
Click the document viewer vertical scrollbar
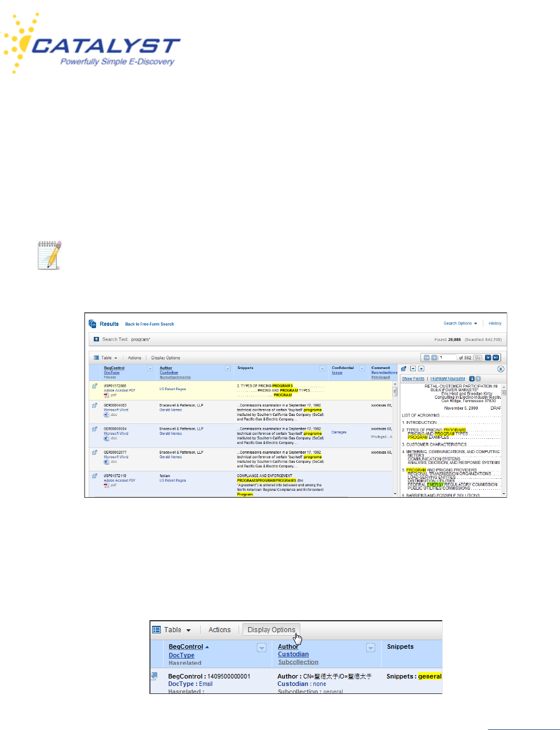point(504,439)
